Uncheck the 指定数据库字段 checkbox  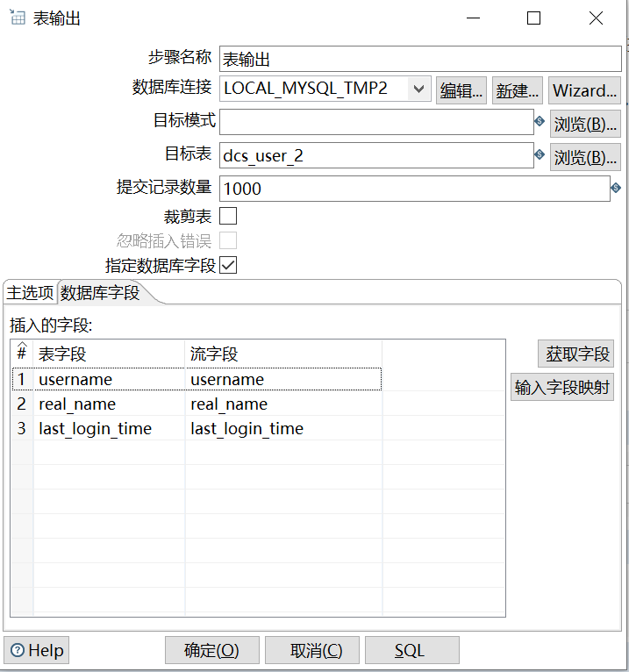pos(228,265)
